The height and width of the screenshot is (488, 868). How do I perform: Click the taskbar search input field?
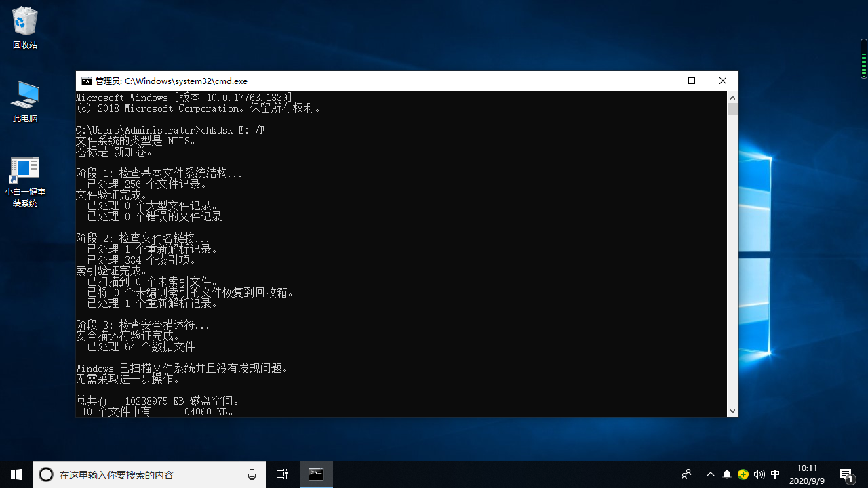pos(136,474)
